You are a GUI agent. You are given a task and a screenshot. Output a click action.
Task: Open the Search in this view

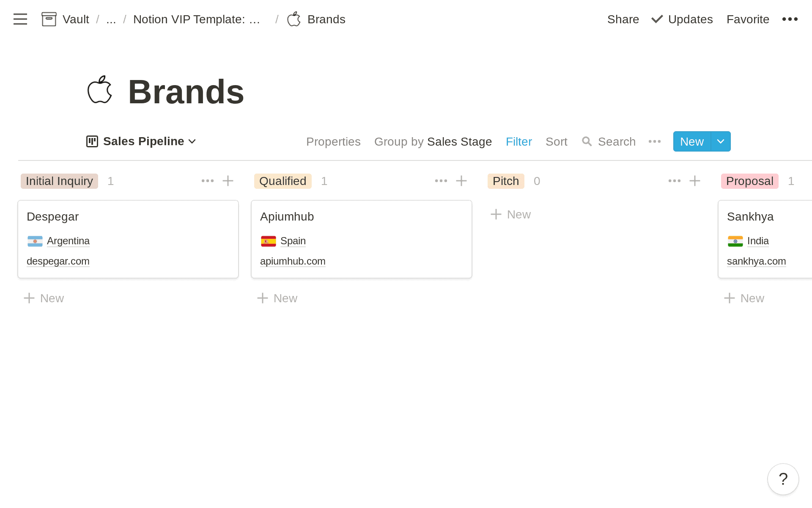(x=608, y=141)
